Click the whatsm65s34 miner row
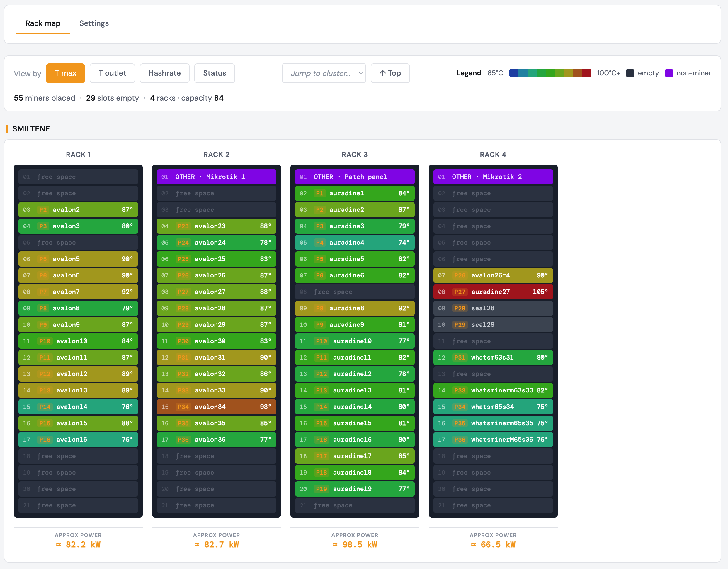This screenshot has height=569, width=728. tap(493, 407)
